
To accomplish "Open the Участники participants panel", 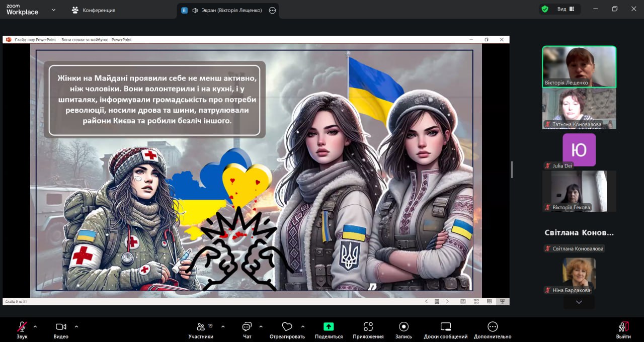I will [201, 327].
